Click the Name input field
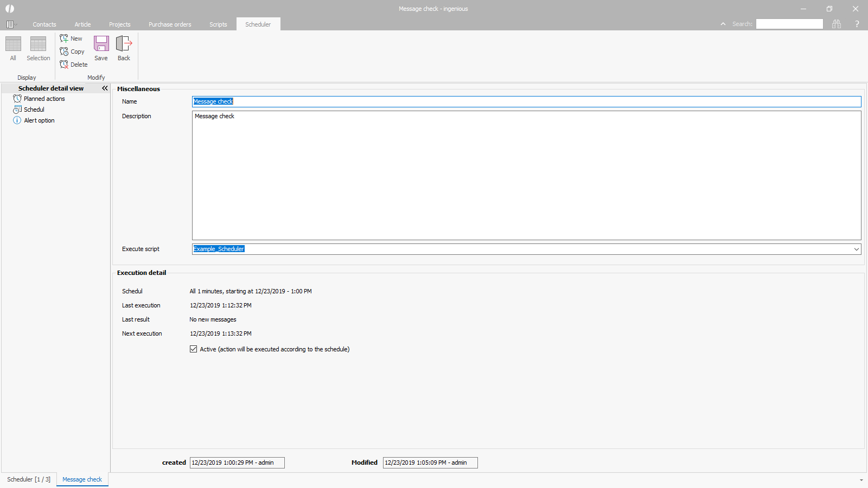The image size is (868, 488). click(526, 101)
